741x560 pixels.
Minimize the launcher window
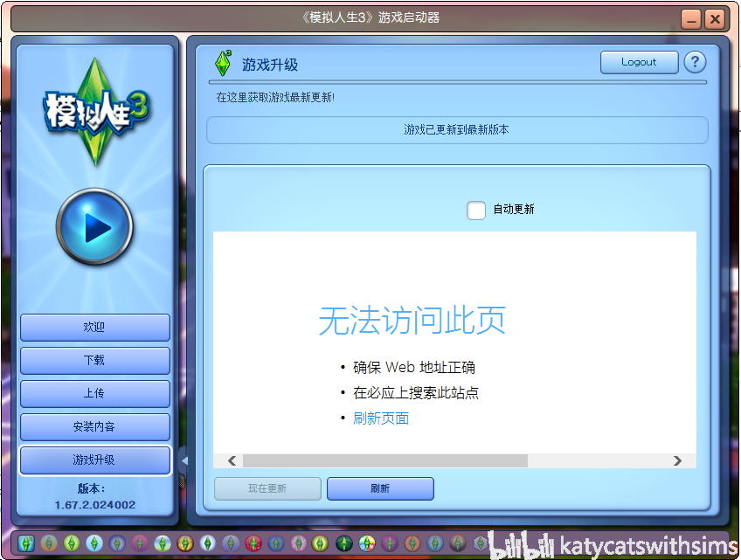(691, 19)
